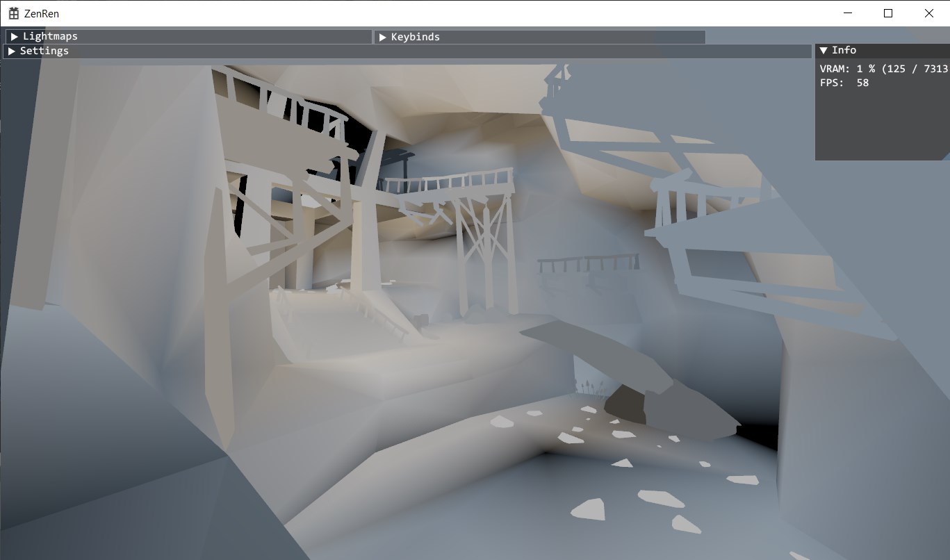Click the ZenRen app icon in title bar
This screenshot has width=950, height=560.
point(13,13)
